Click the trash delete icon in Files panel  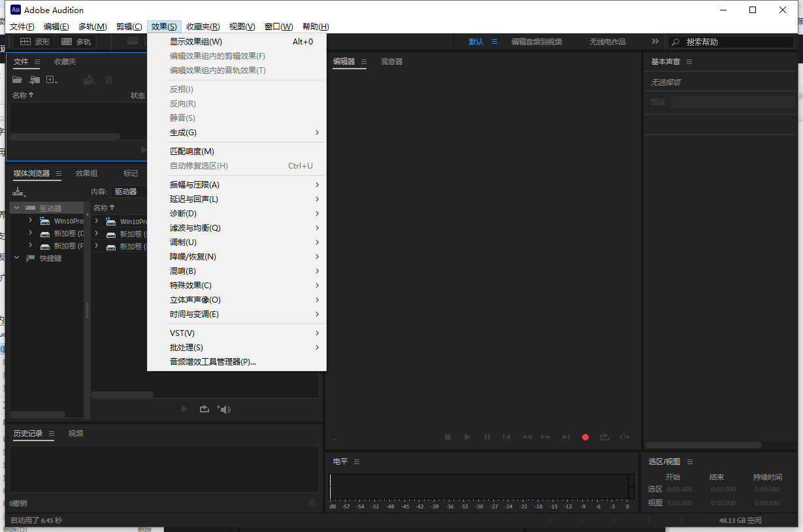pos(107,79)
